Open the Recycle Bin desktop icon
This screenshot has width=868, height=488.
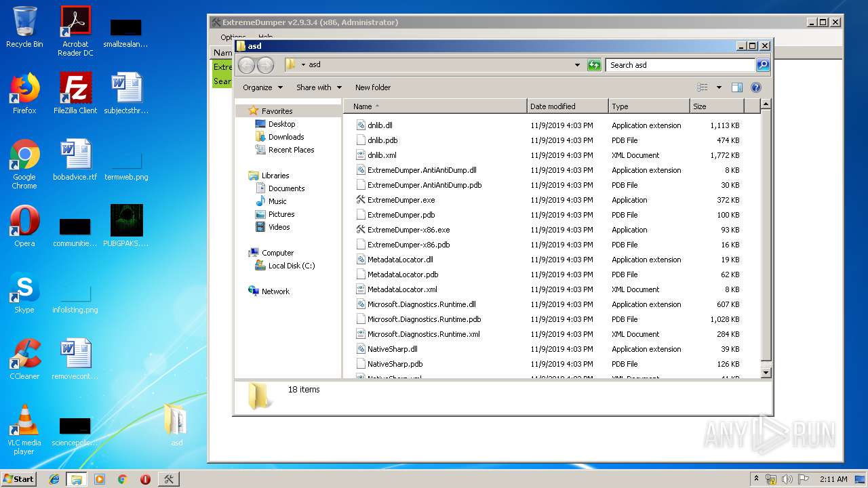(24, 27)
